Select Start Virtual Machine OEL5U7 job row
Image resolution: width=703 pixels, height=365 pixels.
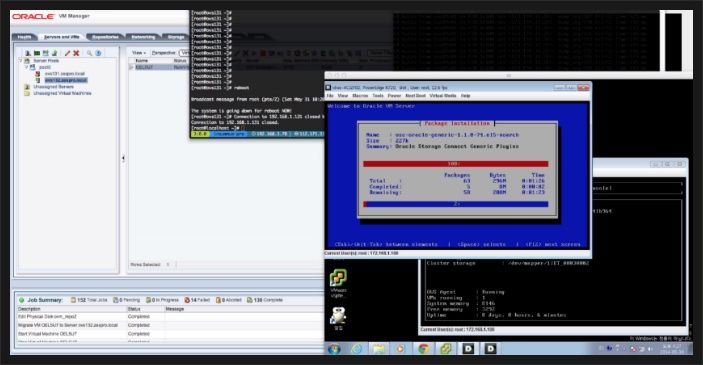click(x=169, y=334)
